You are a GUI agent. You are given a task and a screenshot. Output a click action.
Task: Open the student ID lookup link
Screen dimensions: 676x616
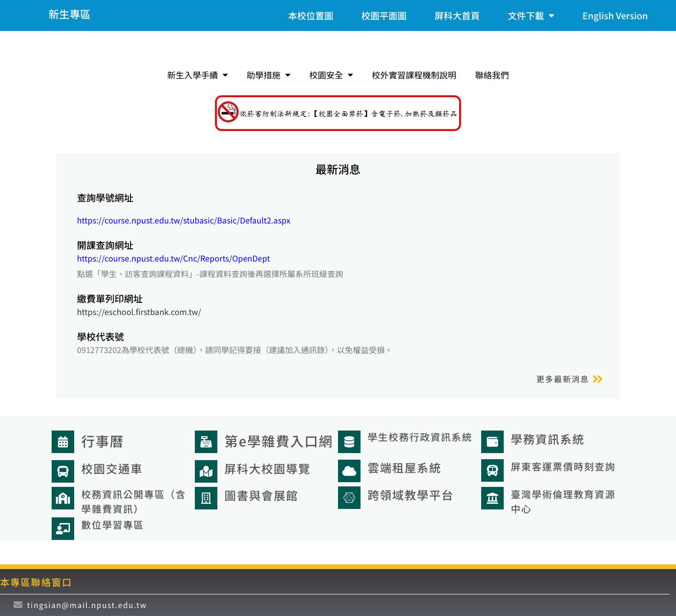[x=184, y=220]
